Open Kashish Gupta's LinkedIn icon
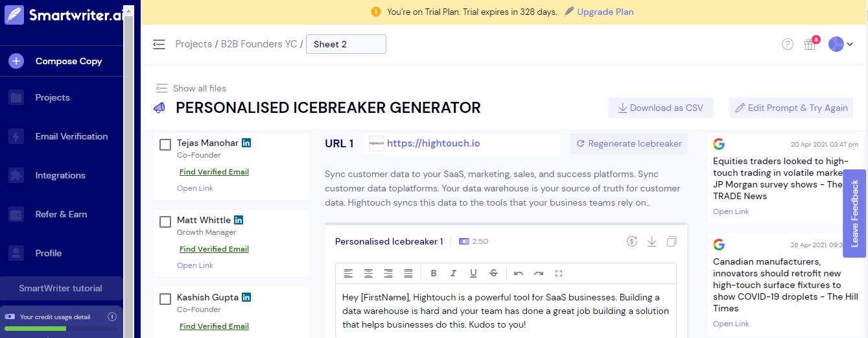The width and height of the screenshot is (868, 338). tap(246, 297)
